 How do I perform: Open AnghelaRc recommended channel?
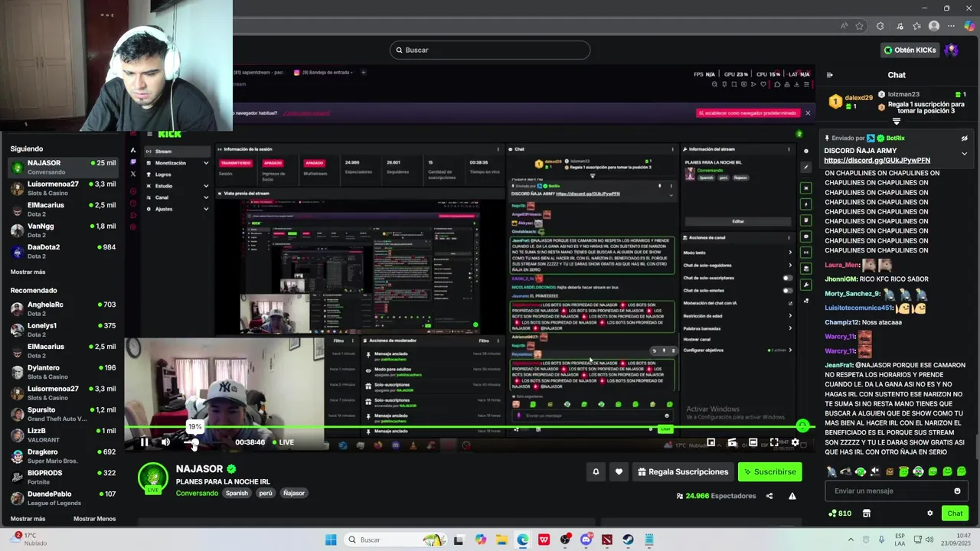pyautogui.click(x=61, y=308)
